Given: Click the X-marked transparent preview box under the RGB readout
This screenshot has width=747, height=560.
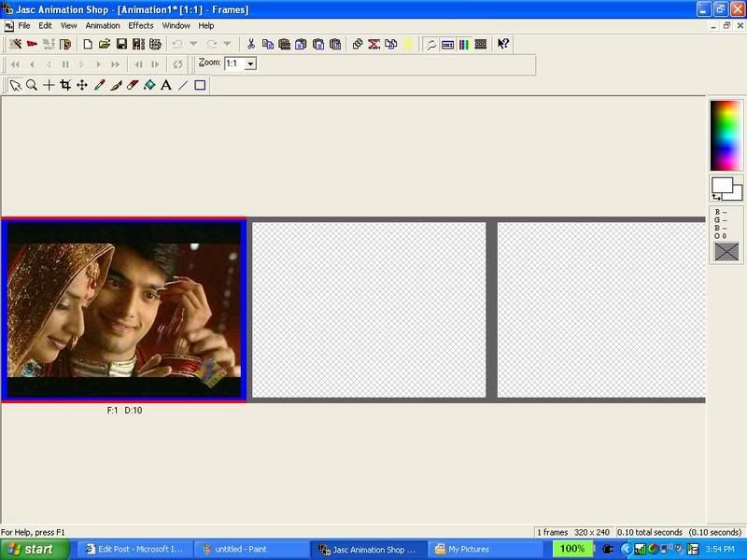Looking at the screenshot, I should click(x=726, y=251).
